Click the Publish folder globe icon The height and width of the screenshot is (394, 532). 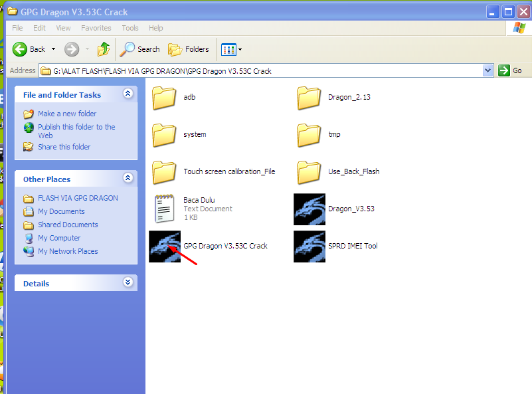[29, 128]
